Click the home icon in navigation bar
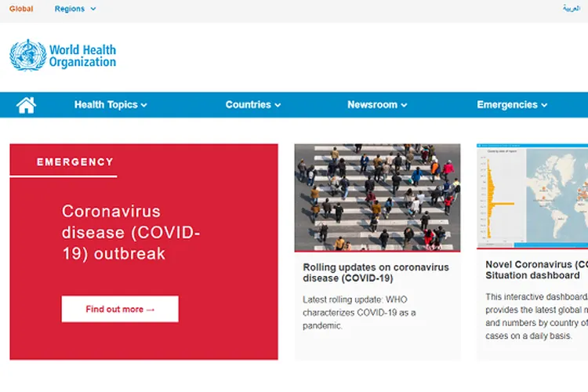This screenshot has height=392, width=588. pos(26,105)
